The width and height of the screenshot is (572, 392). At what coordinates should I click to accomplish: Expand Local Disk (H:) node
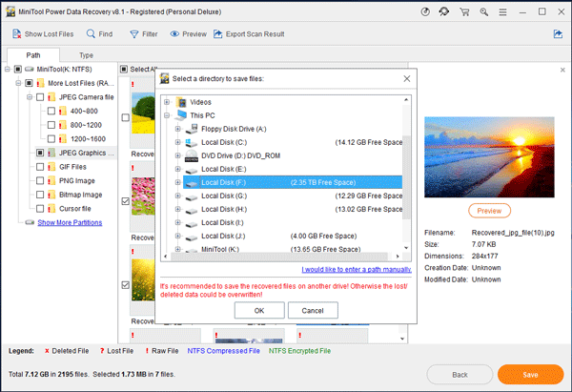177,209
